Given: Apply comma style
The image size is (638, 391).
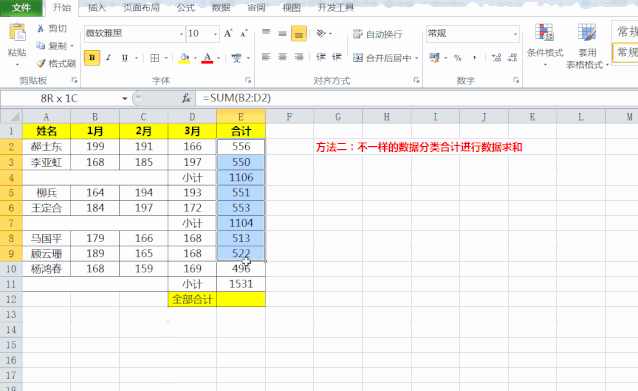Looking at the screenshot, I should tap(474, 58).
